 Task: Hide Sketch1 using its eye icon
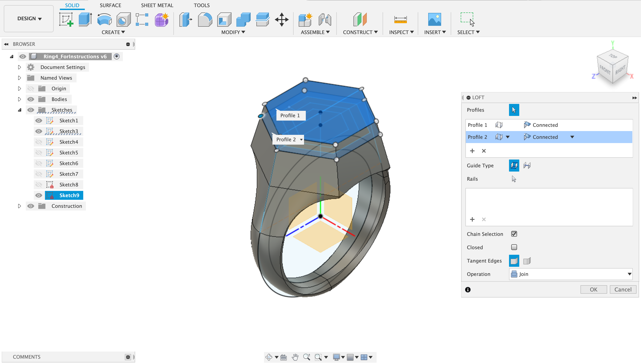pos(39,121)
